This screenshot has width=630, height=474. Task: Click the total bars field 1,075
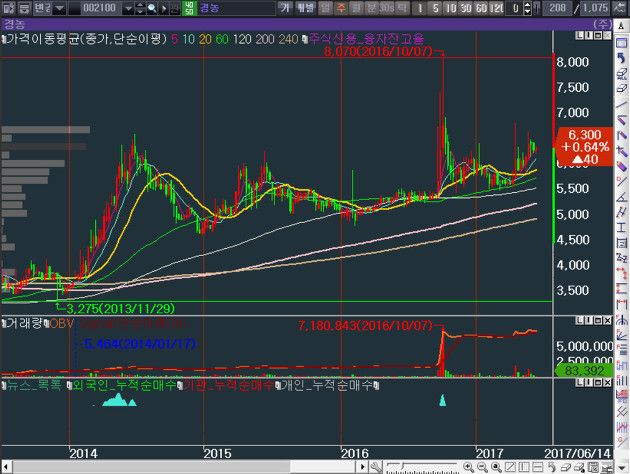coord(595,8)
